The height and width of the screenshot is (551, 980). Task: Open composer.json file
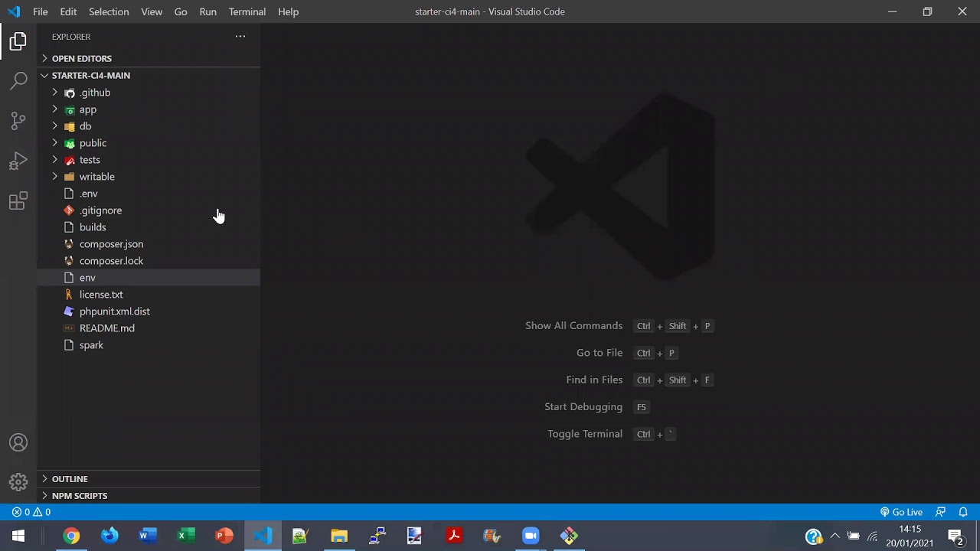pyautogui.click(x=149, y=244)
